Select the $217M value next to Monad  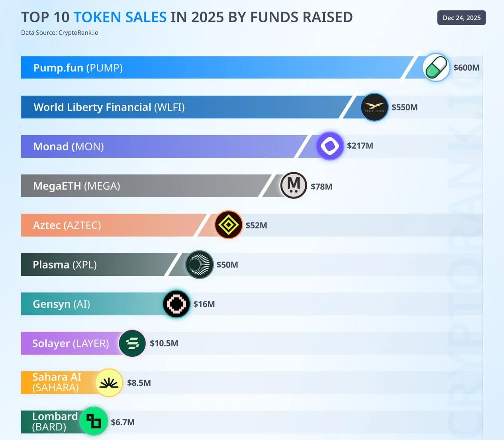pyautogui.click(x=360, y=146)
